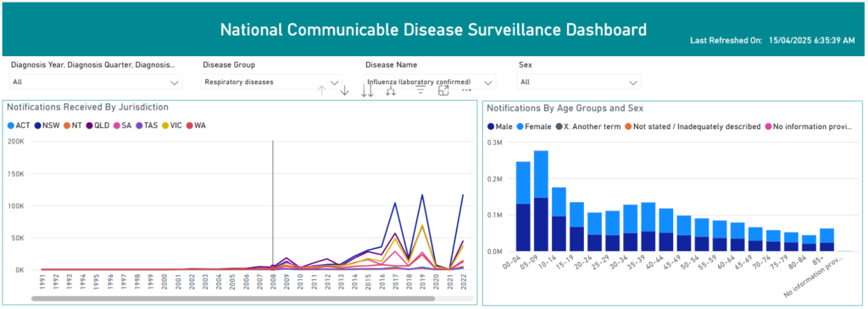Go to next hierarchy level double-arrow
Viewport: 868px width, 309px height.
tap(367, 91)
